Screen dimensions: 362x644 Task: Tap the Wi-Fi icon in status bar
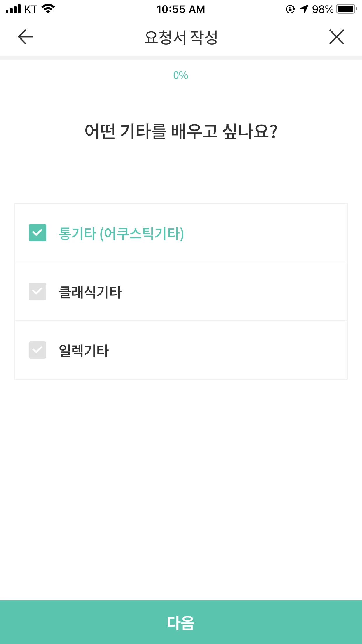48,9
